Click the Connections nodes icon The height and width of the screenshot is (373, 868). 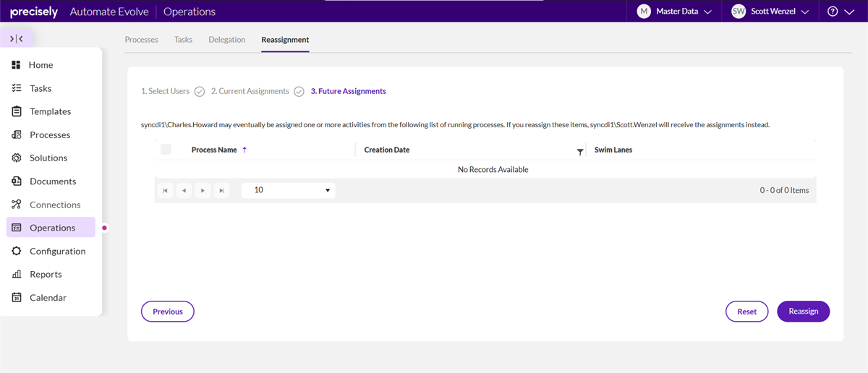pos(16,205)
